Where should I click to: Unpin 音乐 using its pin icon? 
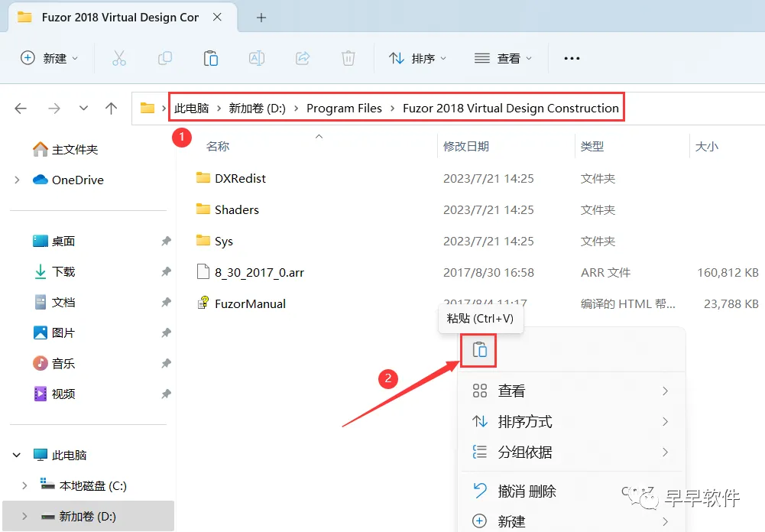click(166, 364)
